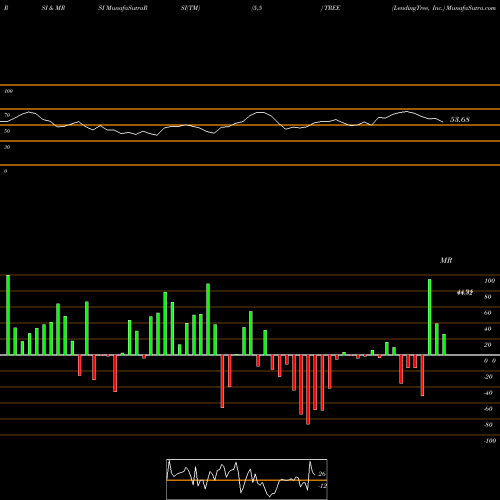Click the -60 label on MR axis
The image size is (500, 500).
(488, 409)
